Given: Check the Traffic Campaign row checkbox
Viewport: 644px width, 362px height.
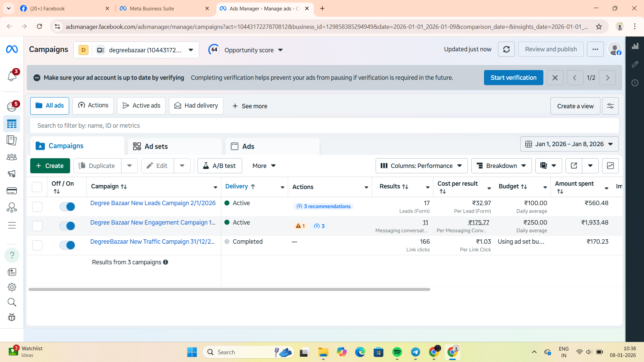Looking at the screenshot, I should (37, 245).
